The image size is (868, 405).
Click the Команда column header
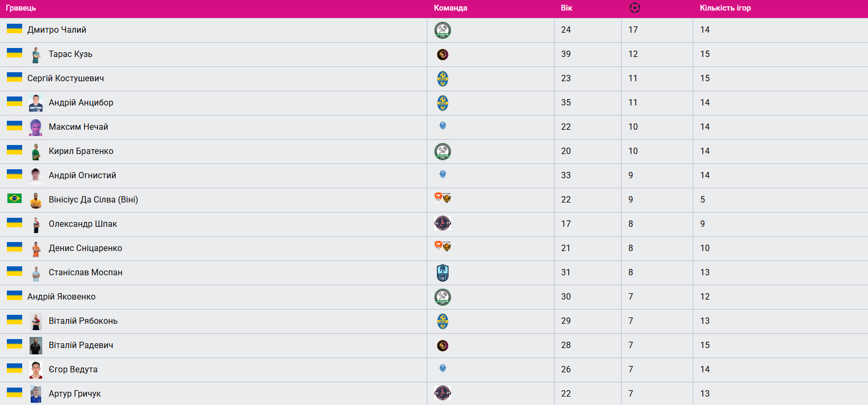451,8
